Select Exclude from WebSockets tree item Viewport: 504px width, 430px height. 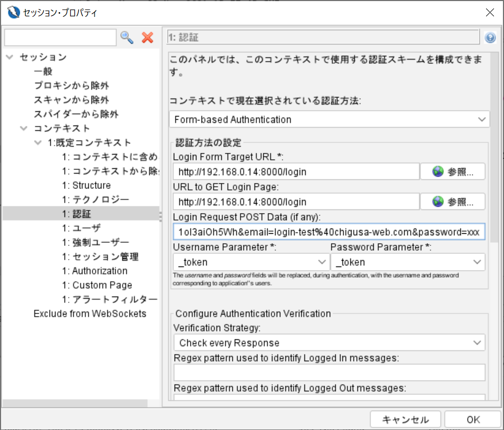[x=90, y=313]
